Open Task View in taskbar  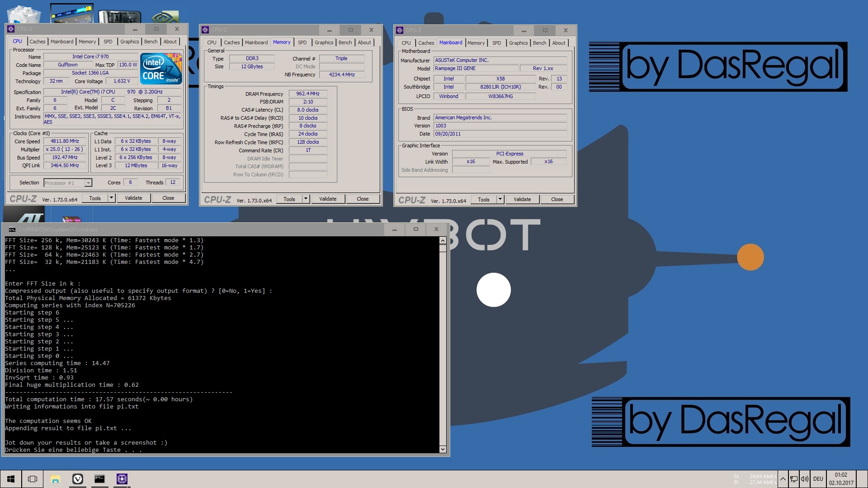pos(33,479)
